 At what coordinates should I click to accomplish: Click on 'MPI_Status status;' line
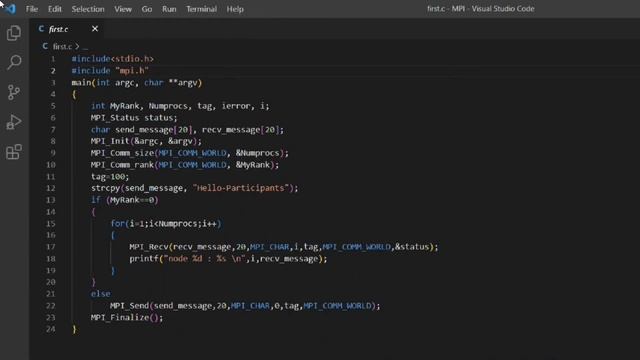[134, 118]
